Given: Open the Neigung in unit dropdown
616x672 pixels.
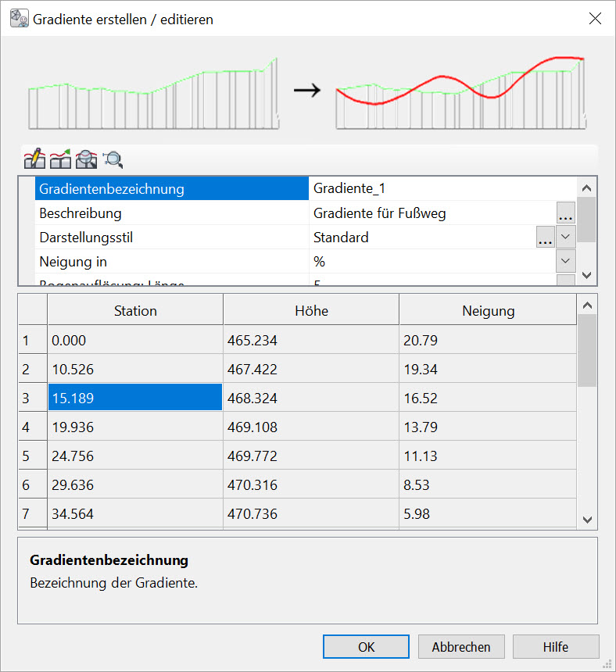Looking at the screenshot, I should point(566,261).
